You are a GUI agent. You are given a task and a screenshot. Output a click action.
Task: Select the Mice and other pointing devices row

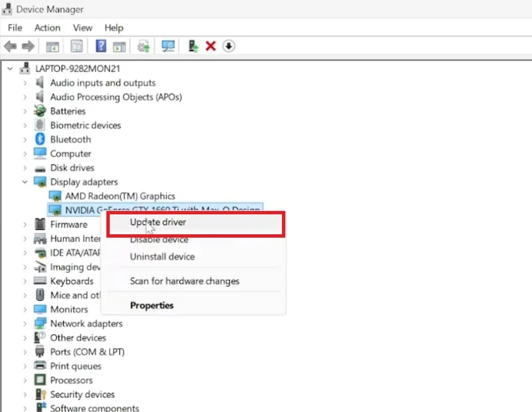pyautogui.click(x=75, y=295)
